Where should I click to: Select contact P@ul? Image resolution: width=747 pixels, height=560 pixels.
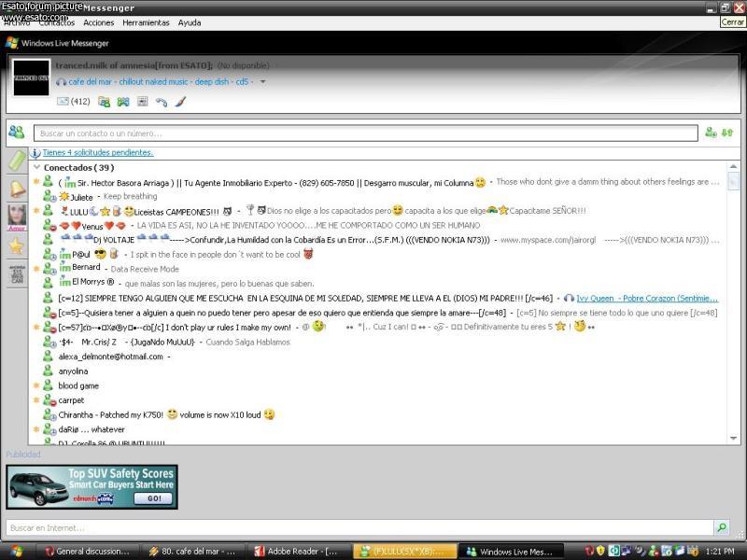376,254
